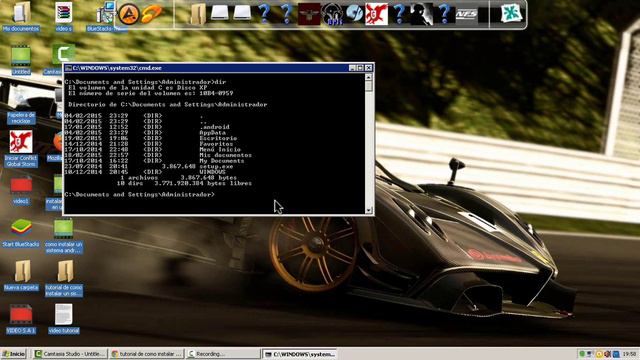Select Iniciar Conflict Global Storm desktop shortcut

pyautogui.click(x=21, y=149)
